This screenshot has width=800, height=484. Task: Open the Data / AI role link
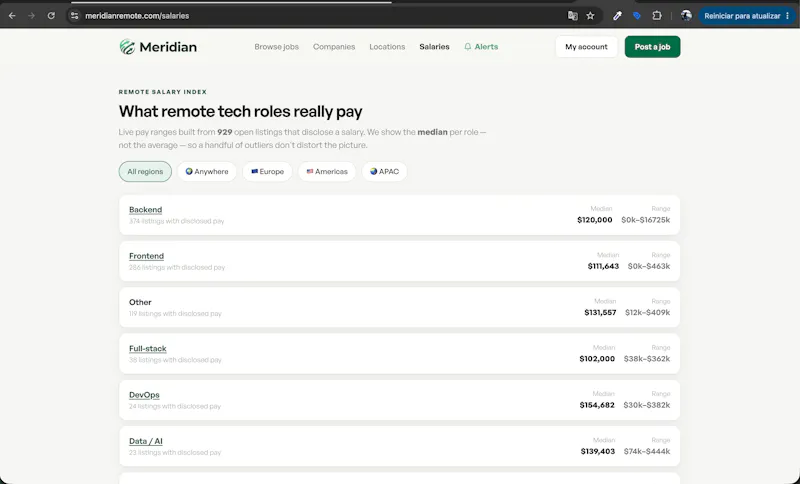(146, 442)
